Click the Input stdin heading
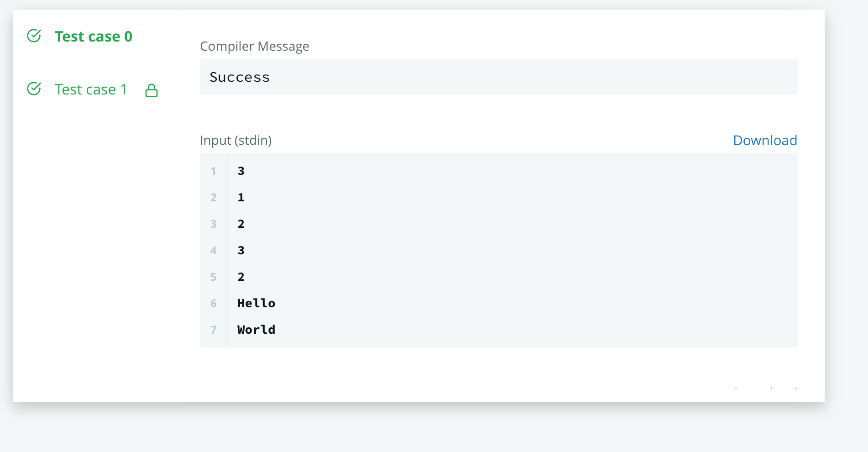The height and width of the screenshot is (452, 868). [x=235, y=140]
